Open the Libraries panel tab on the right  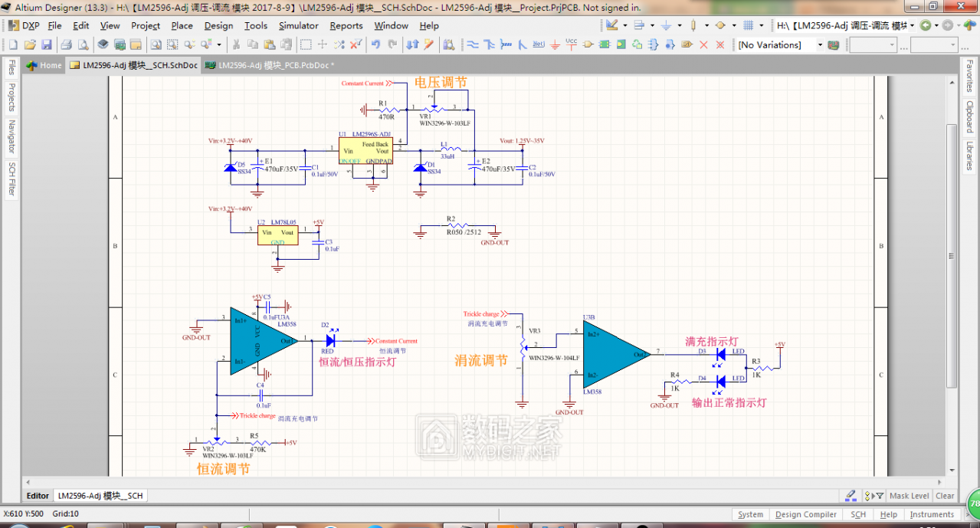(969, 156)
